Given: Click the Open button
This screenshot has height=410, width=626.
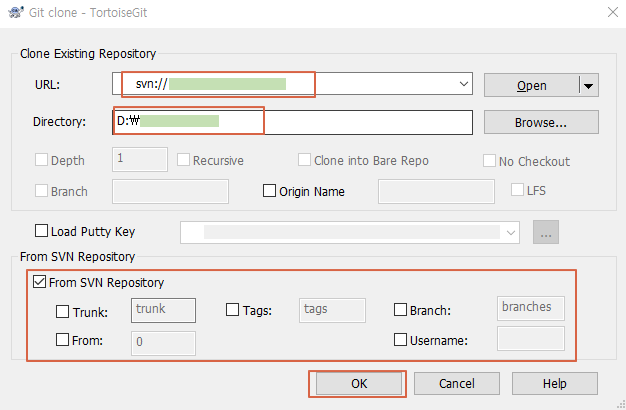Looking at the screenshot, I should click(531, 85).
